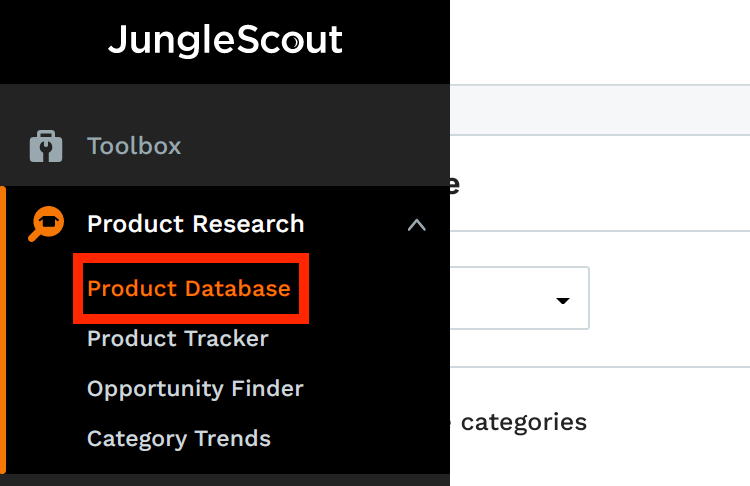750x486 pixels.
Task: Click the black header area beside the logo
Action: 400,40
